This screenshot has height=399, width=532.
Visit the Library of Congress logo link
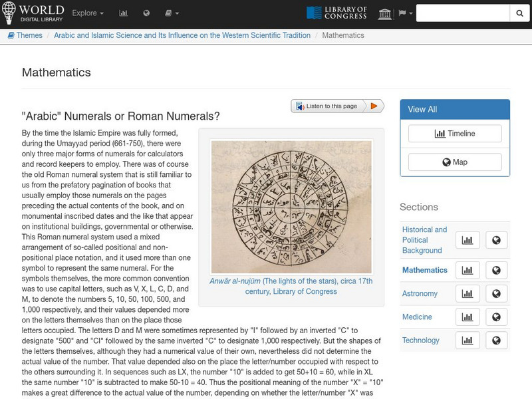[336, 13]
